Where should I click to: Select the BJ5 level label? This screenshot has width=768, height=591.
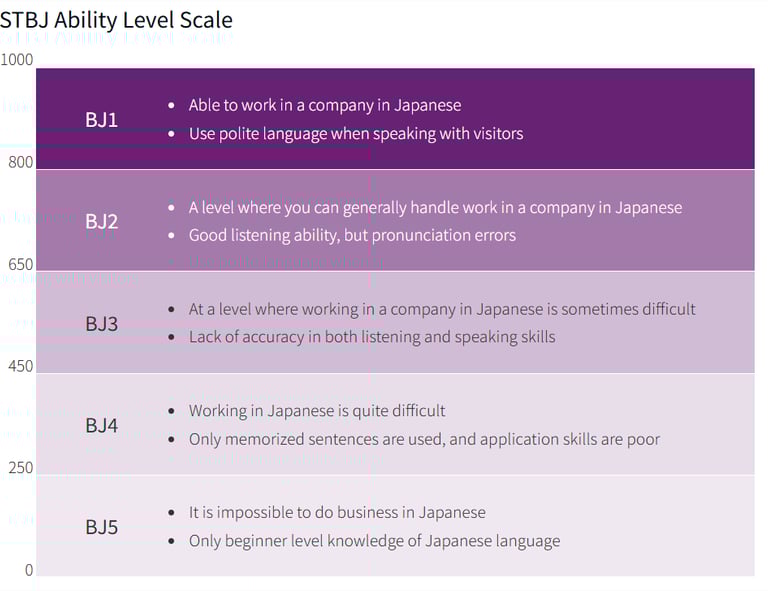coord(101,526)
